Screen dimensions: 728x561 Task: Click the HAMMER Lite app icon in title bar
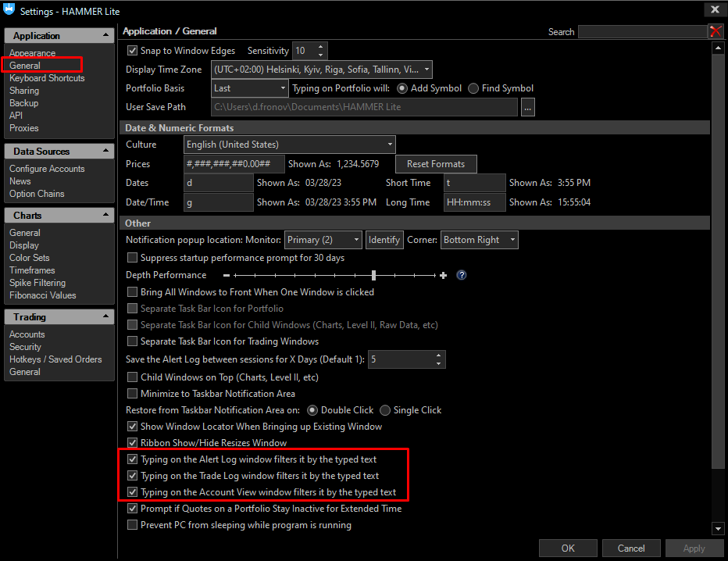click(9, 9)
